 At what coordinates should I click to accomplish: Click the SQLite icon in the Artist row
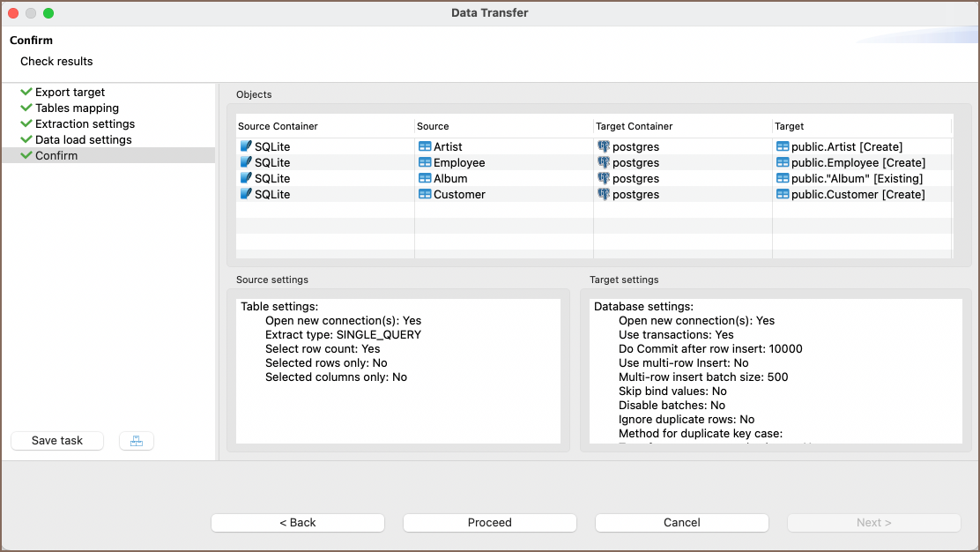tap(246, 146)
